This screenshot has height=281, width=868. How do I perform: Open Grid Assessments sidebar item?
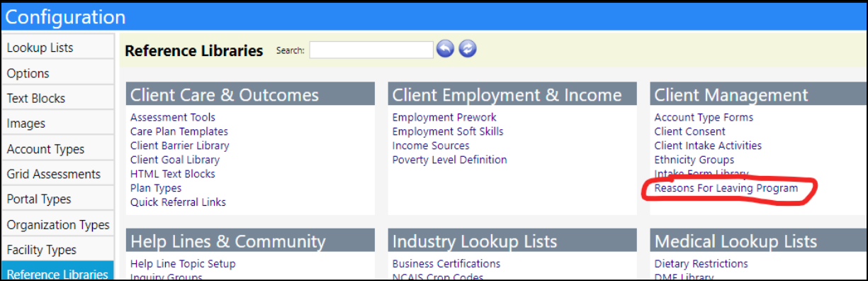(58, 174)
